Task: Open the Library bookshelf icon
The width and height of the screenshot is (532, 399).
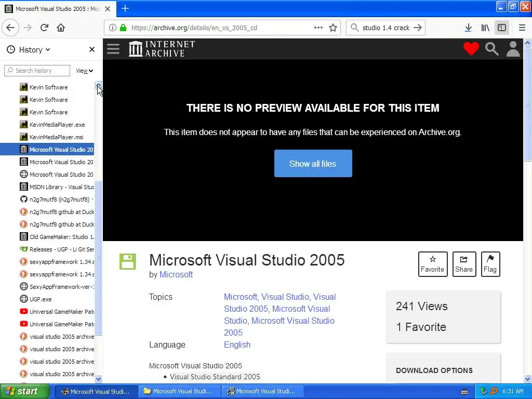Action: (485, 28)
